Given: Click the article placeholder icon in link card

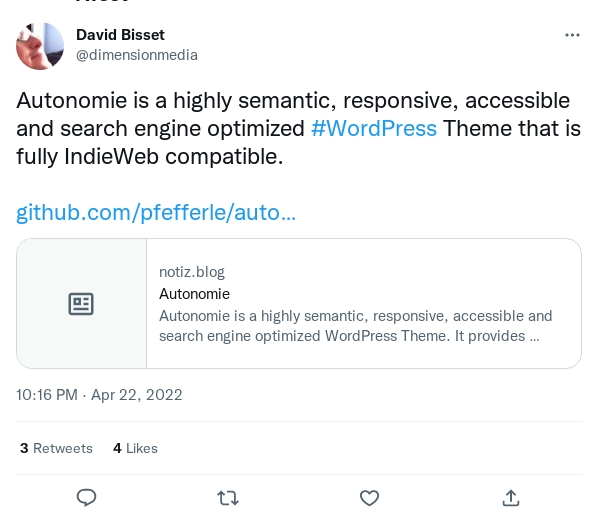Looking at the screenshot, I should point(81,304).
